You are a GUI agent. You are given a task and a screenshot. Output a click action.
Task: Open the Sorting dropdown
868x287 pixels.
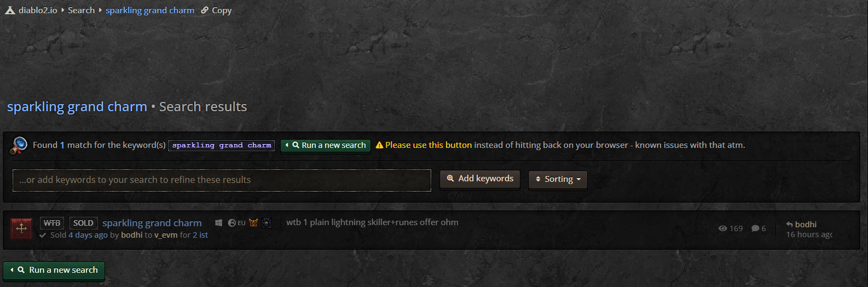click(558, 179)
